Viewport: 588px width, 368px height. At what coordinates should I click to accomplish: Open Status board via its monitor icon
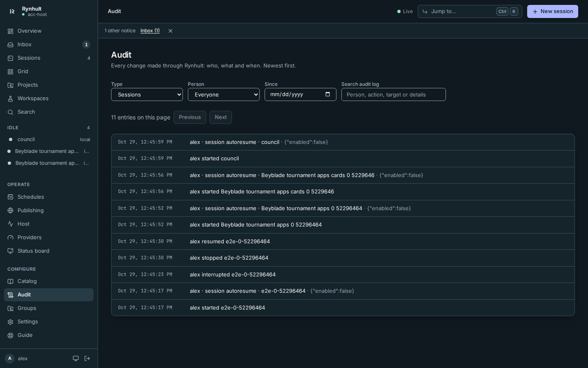click(x=10, y=251)
